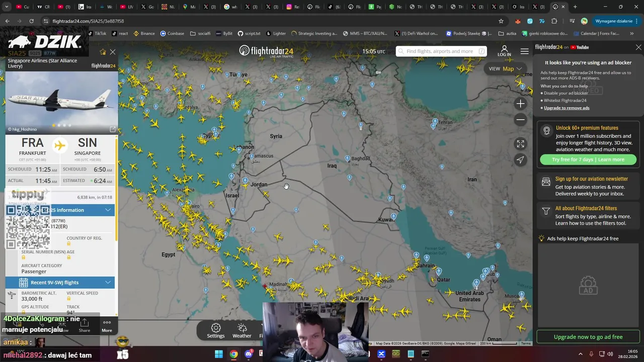
Task: Click Share in the flight panel
Action: [x=85, y=326]
